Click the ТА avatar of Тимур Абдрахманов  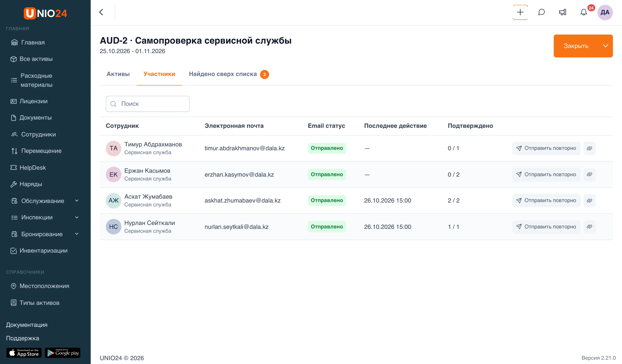[113, 148]
